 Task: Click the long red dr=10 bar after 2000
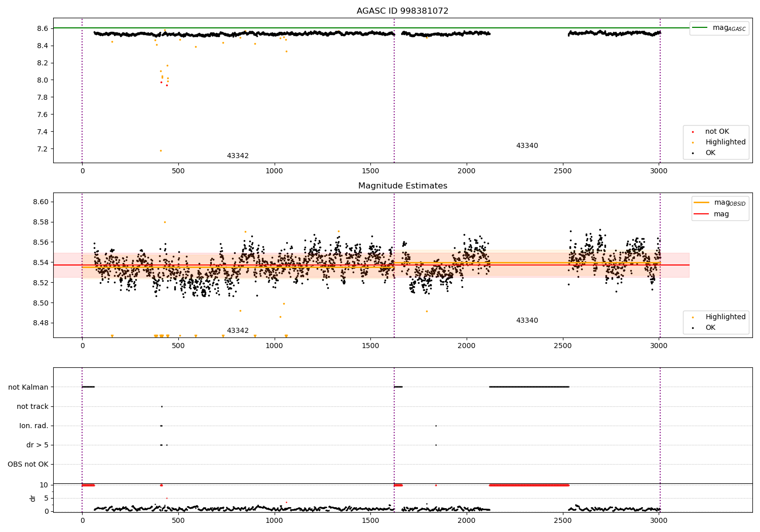pyautogui.click(x=529, y=485)
